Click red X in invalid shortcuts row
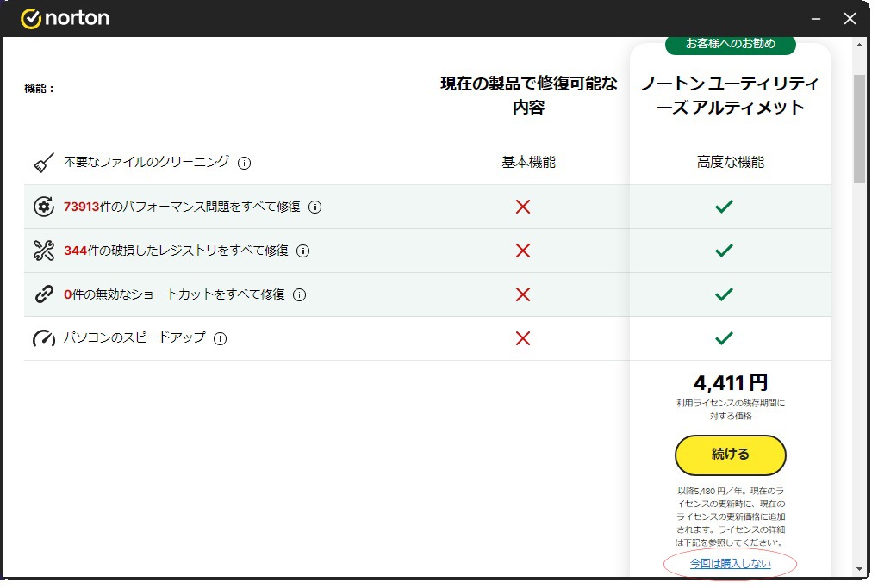The image size is (878, 588). pos(523,294)
